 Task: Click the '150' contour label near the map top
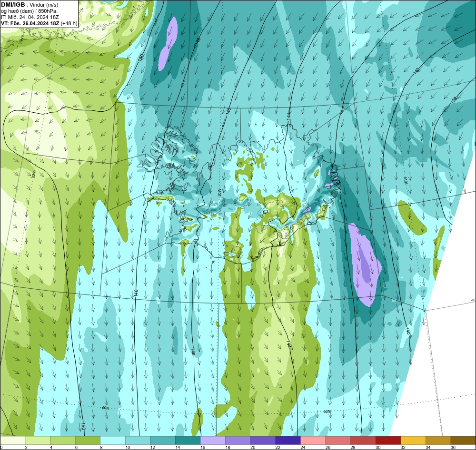point(140,58)
